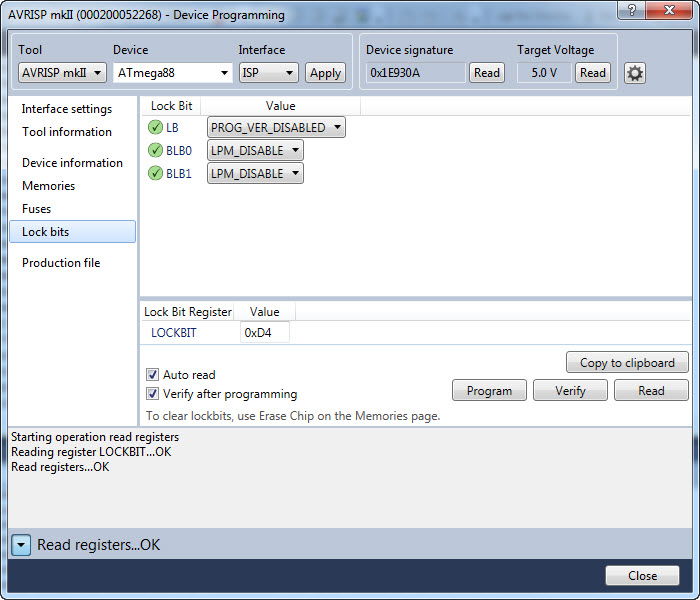Click the Read lock bits button
Viewport: 700px width, 600px height.
pos(651,390)
